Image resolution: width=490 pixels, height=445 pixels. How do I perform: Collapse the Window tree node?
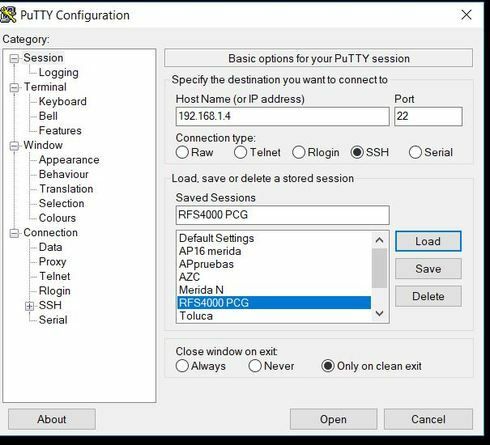pyautogui.click(x=14, y=146)
